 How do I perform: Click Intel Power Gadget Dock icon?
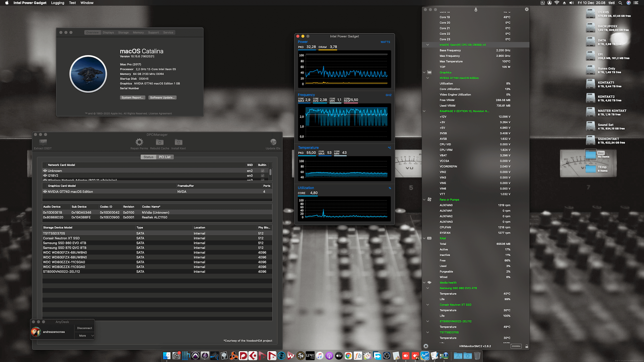pos(425,356)
